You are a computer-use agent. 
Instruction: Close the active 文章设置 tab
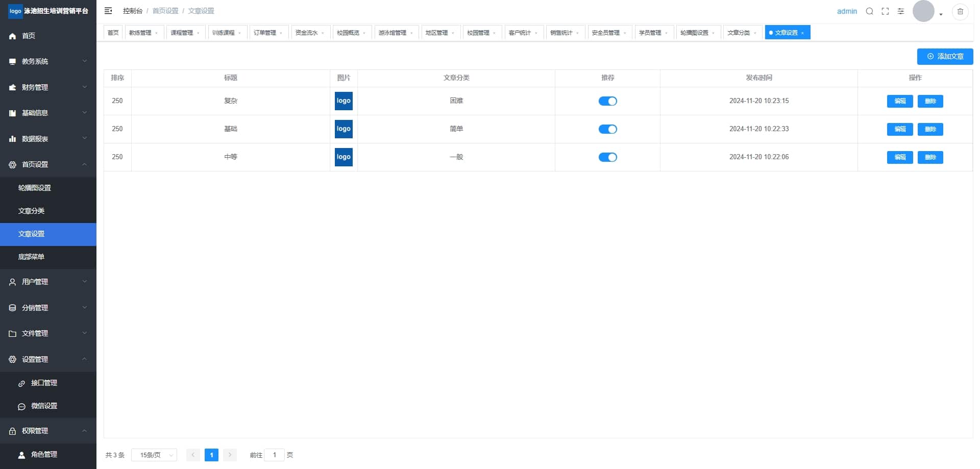[803, 33]
